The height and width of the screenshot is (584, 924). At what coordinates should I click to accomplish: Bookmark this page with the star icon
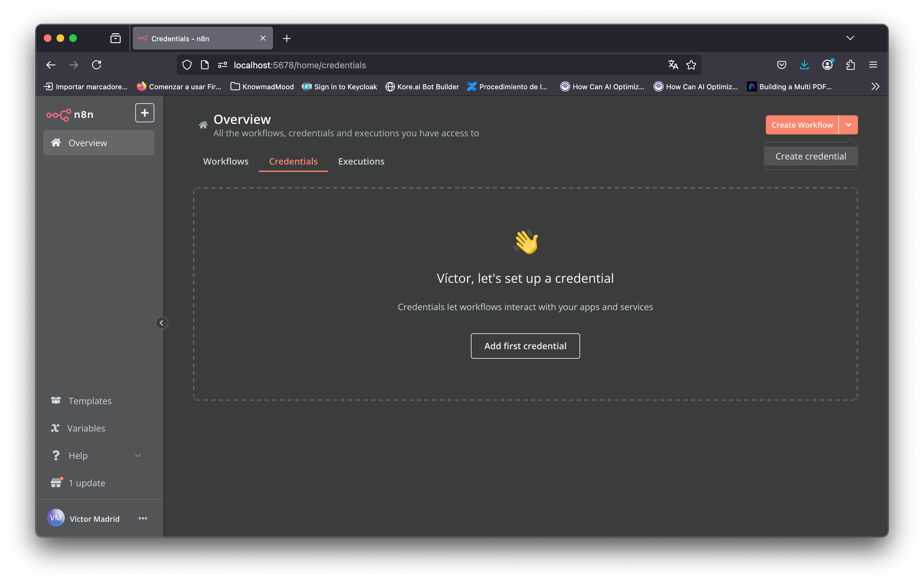pos(691,65)
